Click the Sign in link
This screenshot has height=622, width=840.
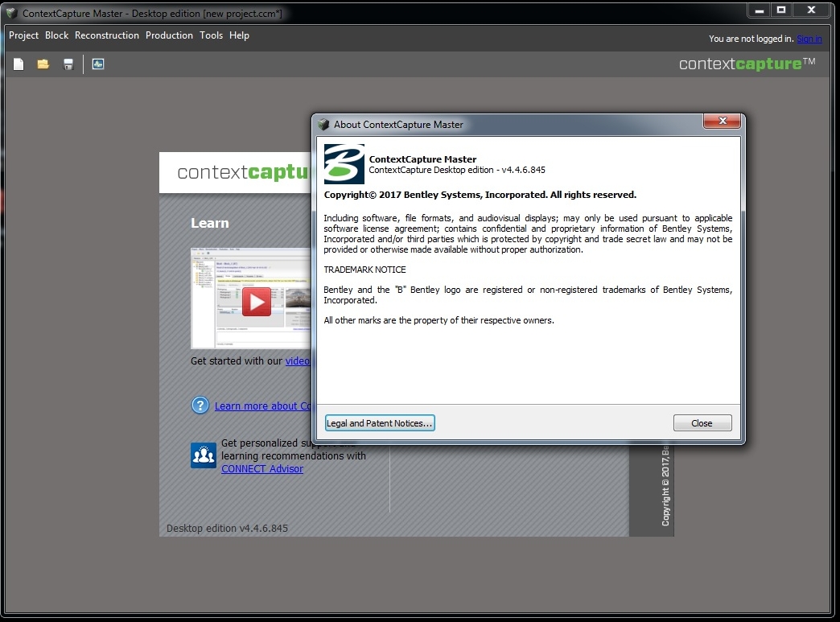point(809,39)
